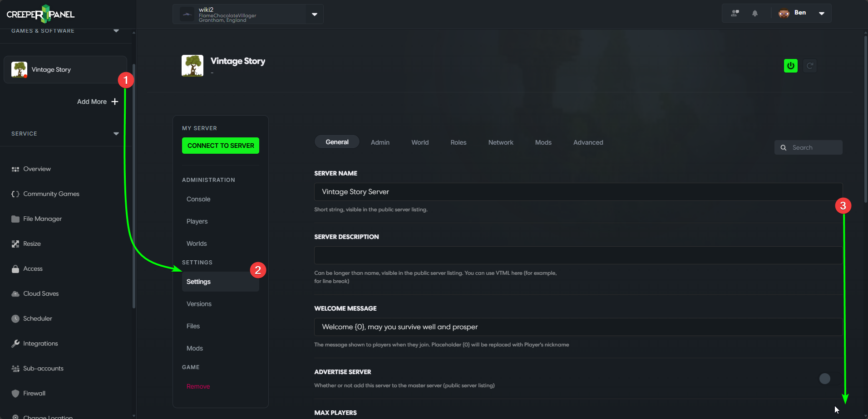868x419 pixels.
Task: Open the Ben account dropdown arrow
Action: pyautogui.click(x=822, y=13)
